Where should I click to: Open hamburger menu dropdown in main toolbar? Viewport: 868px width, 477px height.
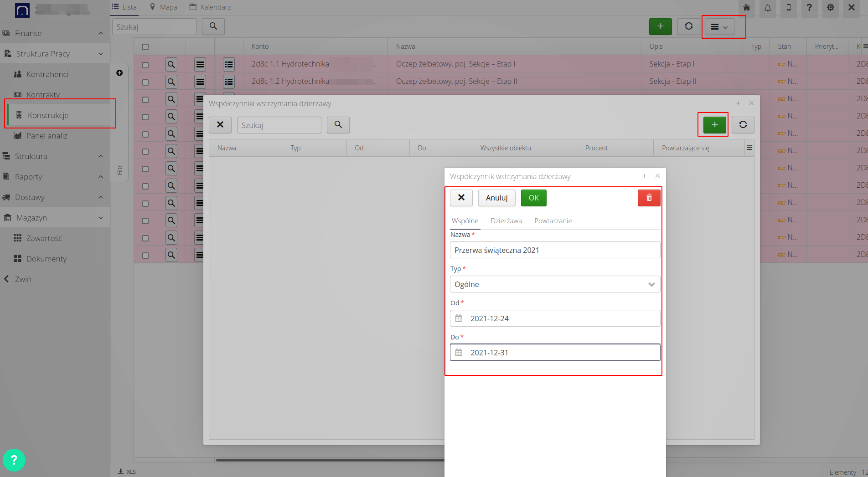(719, 27)
